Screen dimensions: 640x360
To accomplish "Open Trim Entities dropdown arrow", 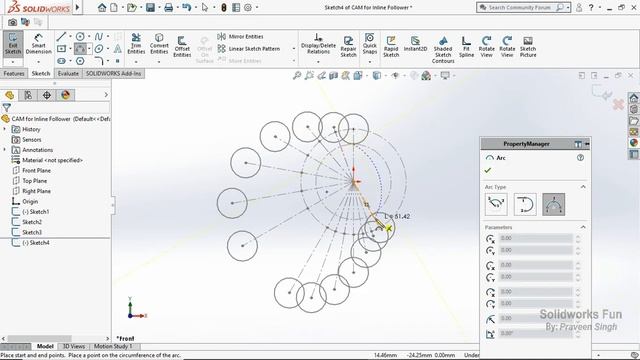I will [136, 62].
